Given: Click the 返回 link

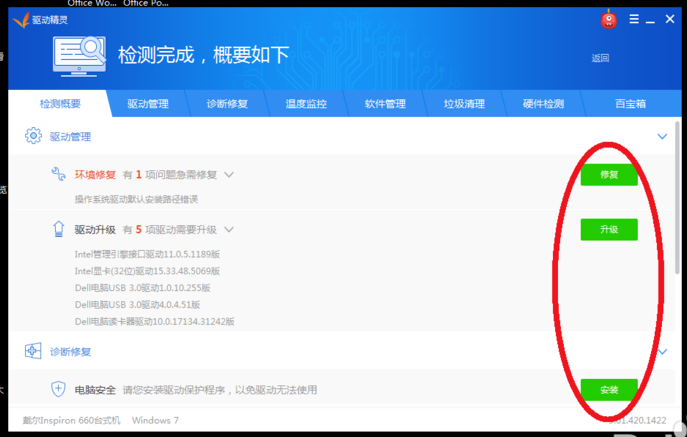Looking at the screenshot, I should (x=600, y=58).
